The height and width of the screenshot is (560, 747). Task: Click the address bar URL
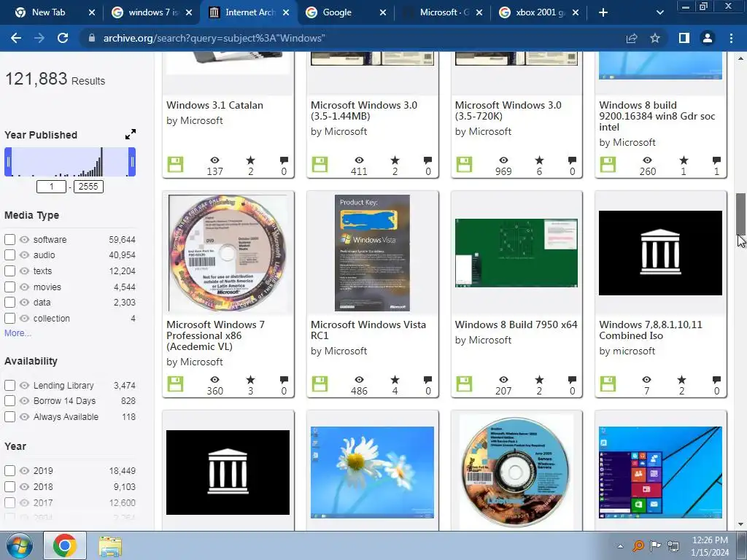point(214,38)
